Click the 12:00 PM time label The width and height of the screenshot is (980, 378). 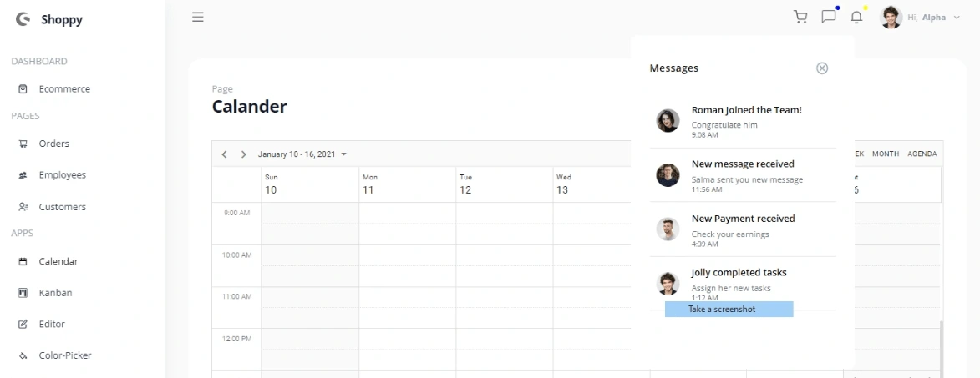[236, 339]
